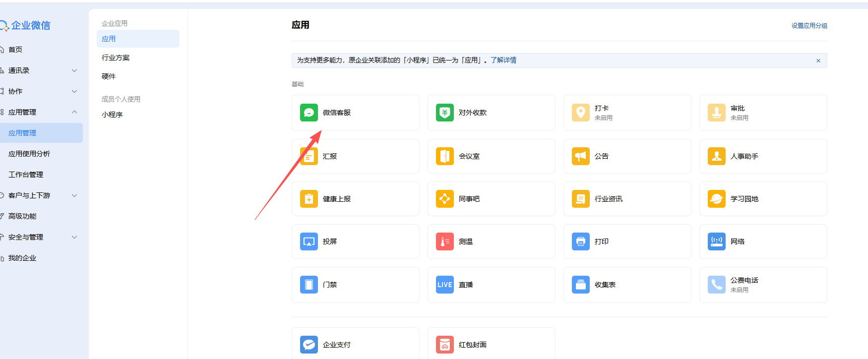
Task: Open the 直播 LIVE icon
Action: (445, 285)
